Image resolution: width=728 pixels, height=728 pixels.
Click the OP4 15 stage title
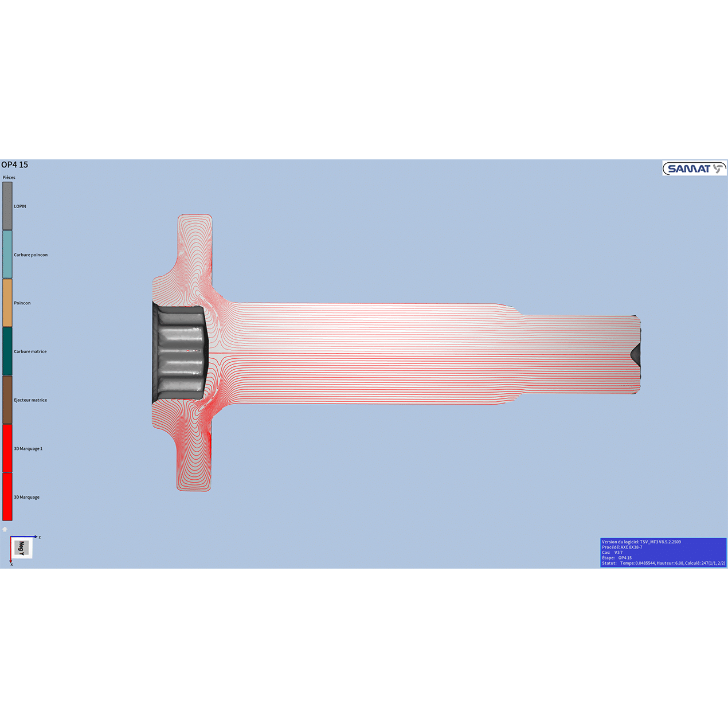click(x=15, y=165)
